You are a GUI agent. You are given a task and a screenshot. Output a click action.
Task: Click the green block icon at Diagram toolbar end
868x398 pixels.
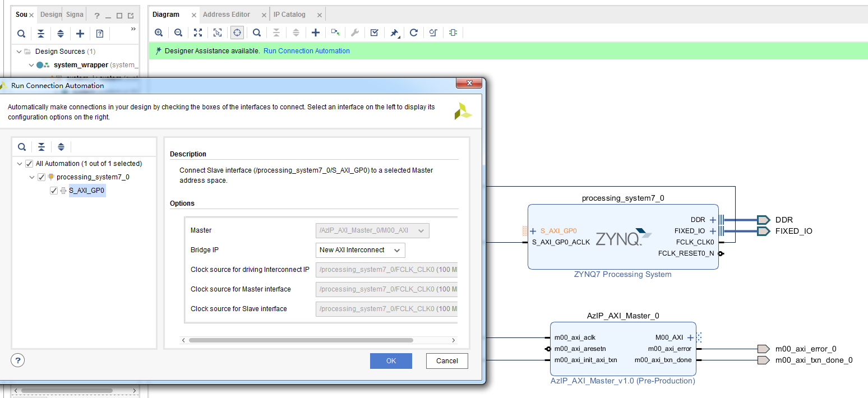453,33
